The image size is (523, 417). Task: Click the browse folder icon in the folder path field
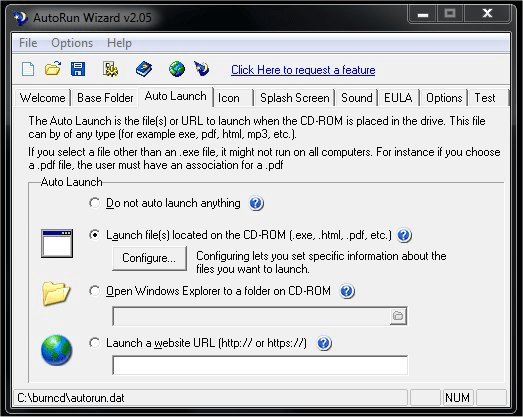[x=398, y=316]
